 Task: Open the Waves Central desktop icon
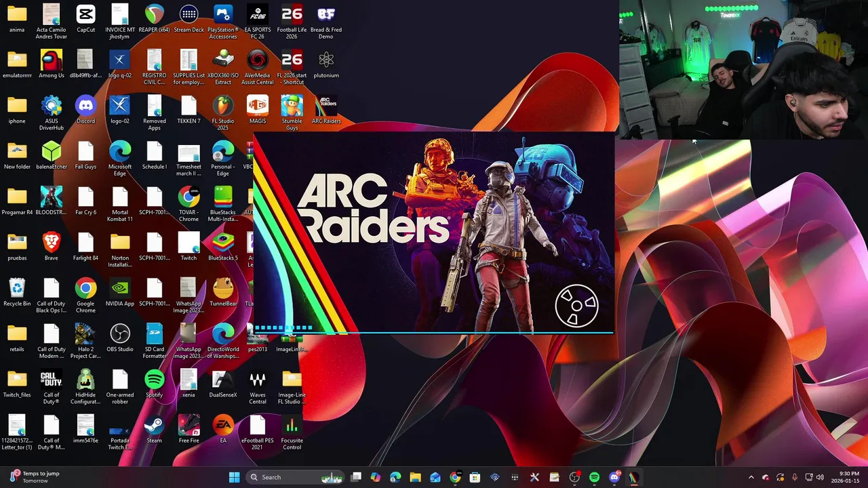point(258,386)
